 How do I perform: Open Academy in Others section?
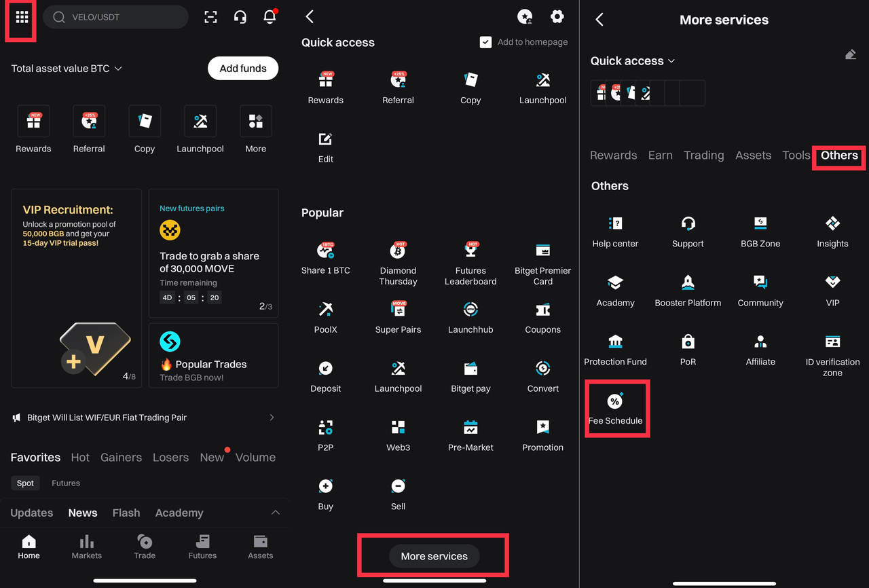615,291
